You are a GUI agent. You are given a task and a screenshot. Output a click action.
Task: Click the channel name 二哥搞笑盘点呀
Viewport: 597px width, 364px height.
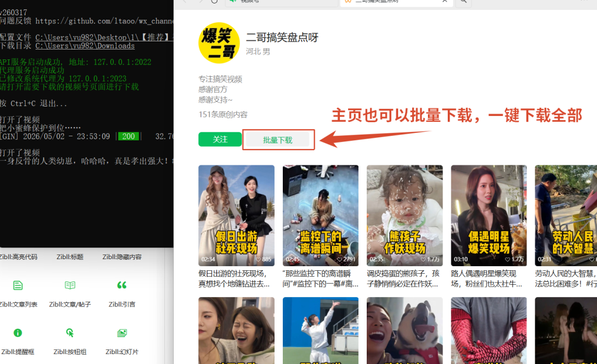(282, 37)
